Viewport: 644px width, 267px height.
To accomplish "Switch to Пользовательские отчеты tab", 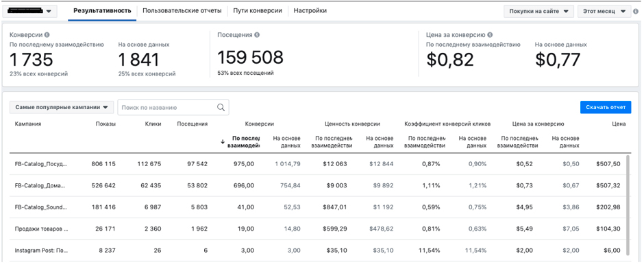I will 182,11.
